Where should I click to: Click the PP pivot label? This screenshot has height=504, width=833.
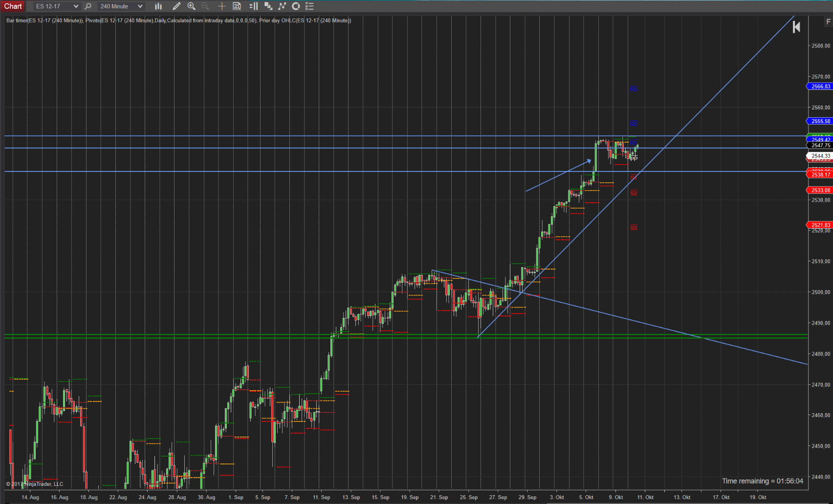(x=634, y=159)
